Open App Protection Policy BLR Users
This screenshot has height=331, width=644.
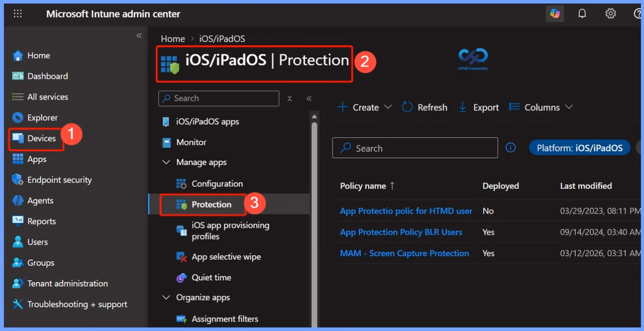pyautogui.click(x=401, y=232)
